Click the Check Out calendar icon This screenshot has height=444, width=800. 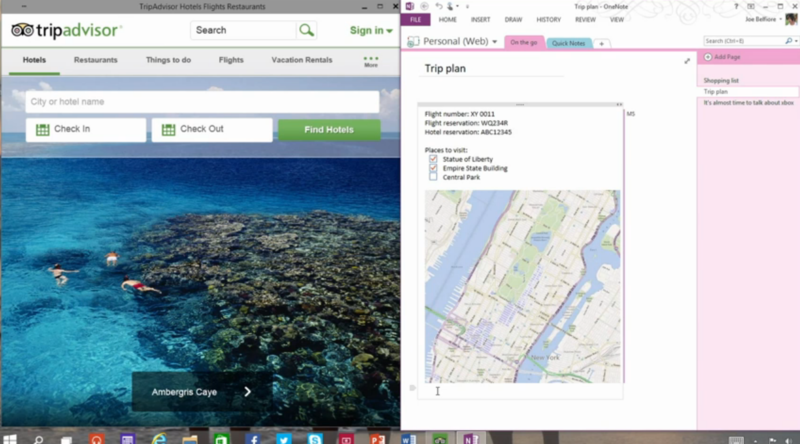pyautogui.click(x=168, y=130)
